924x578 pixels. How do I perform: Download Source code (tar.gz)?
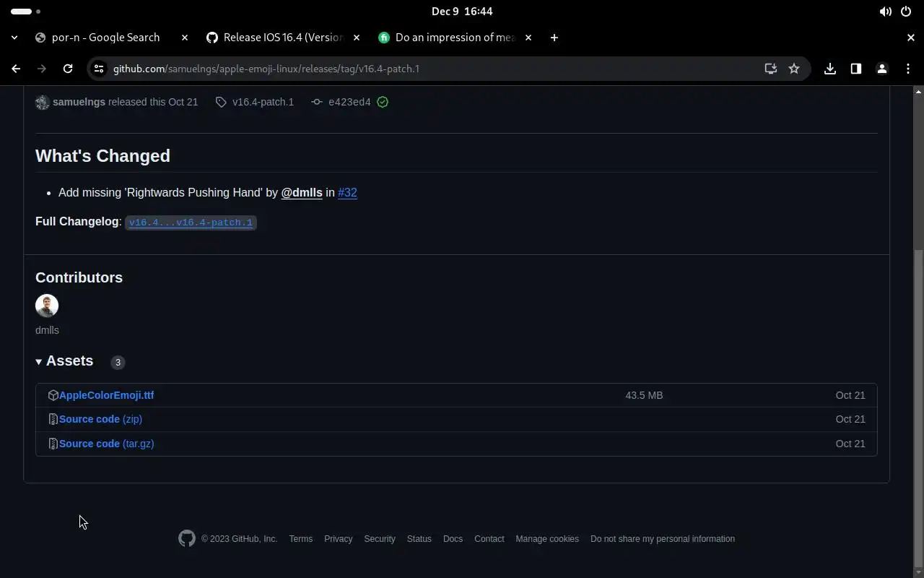pyautogui.click(x=106, y=444)
